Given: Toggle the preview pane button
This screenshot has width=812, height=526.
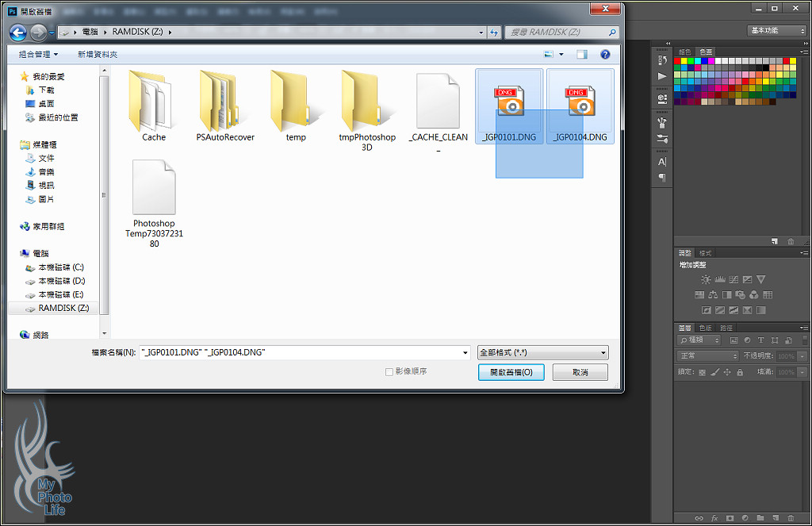Looking at the screenshot, I should pyautogui.click(x=582, y=54).
